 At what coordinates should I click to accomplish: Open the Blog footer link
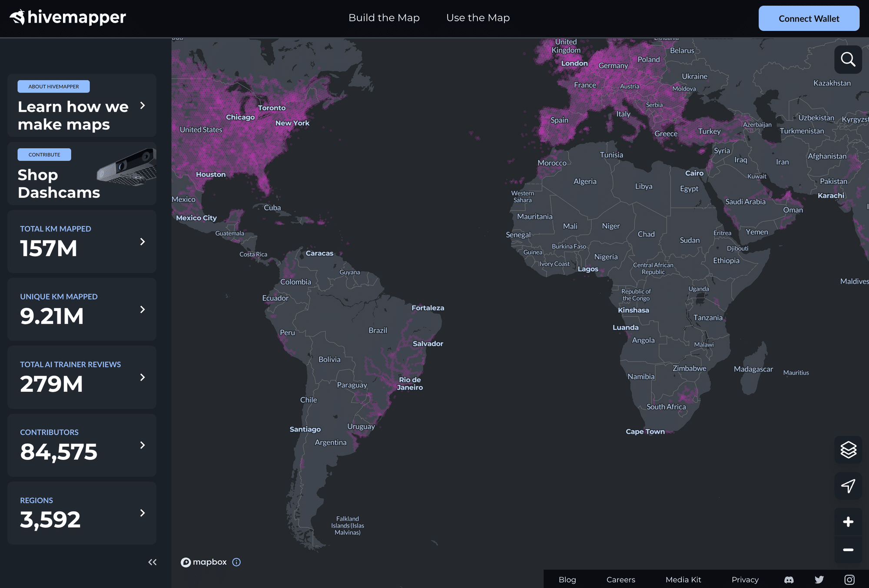click(567, 580)
